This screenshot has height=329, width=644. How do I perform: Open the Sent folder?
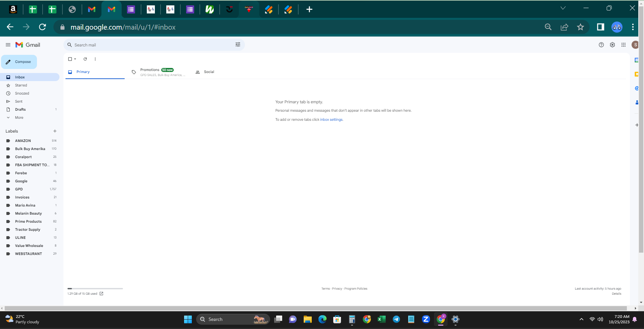pos(30,101)
